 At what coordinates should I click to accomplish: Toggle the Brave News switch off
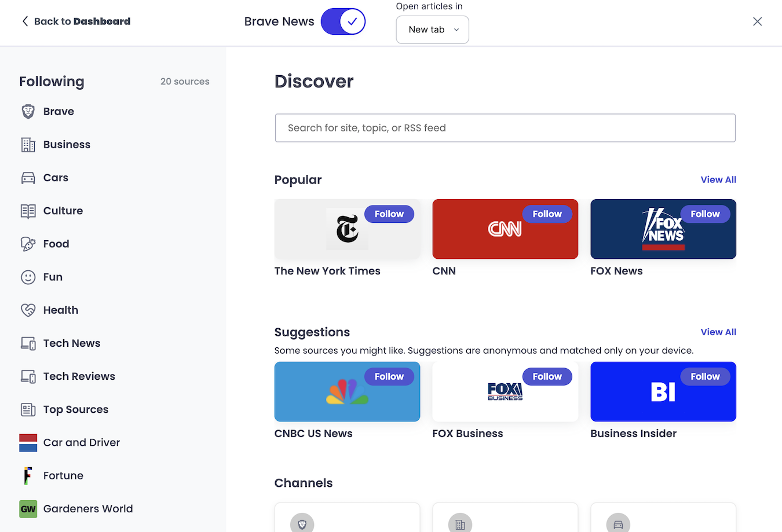343,21
